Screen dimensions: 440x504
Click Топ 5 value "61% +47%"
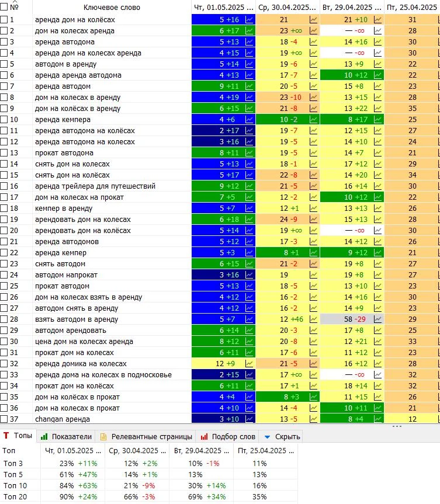[78, 474]
